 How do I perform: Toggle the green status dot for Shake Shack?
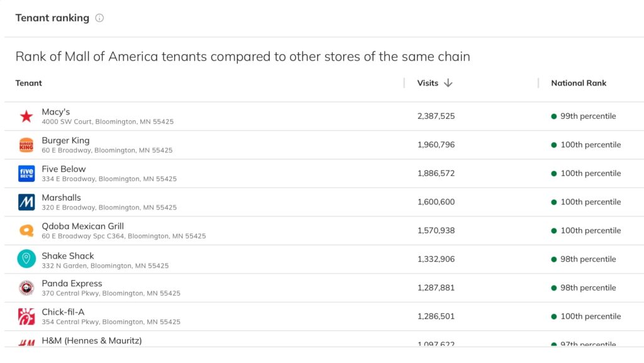click(x=553, y=259)
